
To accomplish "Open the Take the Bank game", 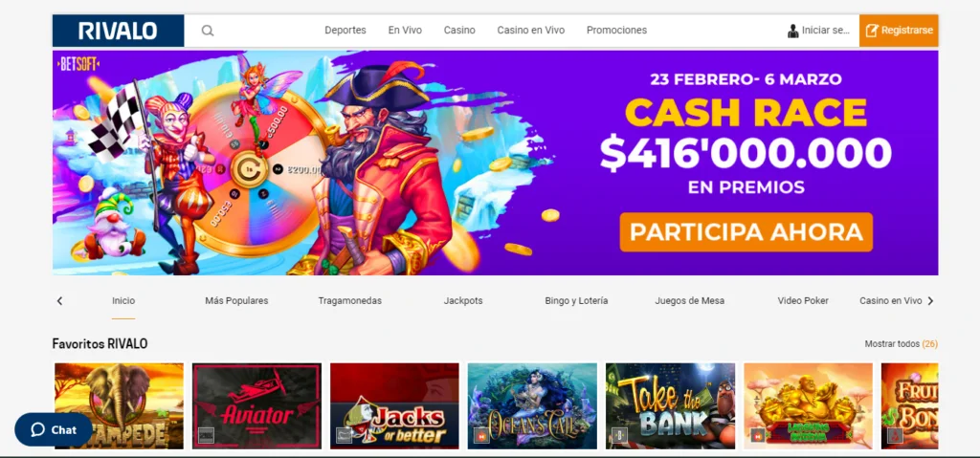I will click(x=670, y=406).
